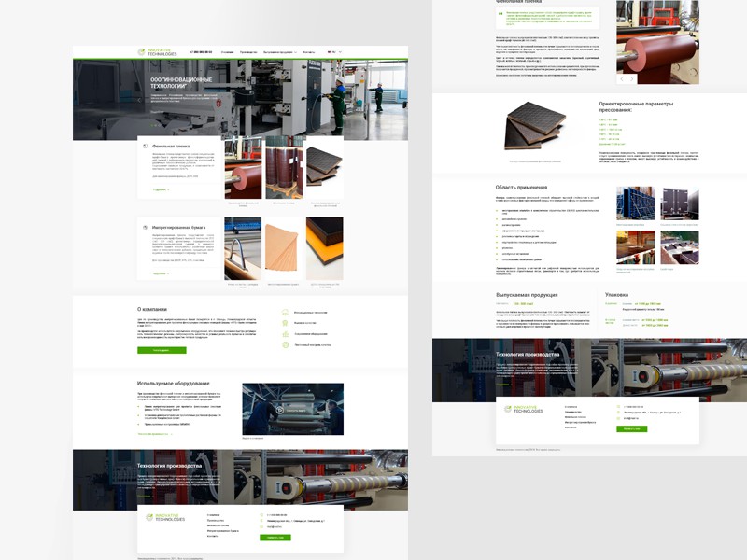The width and height of the screenshot is (747, 560).
Task: Click first feature icon in О компании list
Action: pos(286,313)
